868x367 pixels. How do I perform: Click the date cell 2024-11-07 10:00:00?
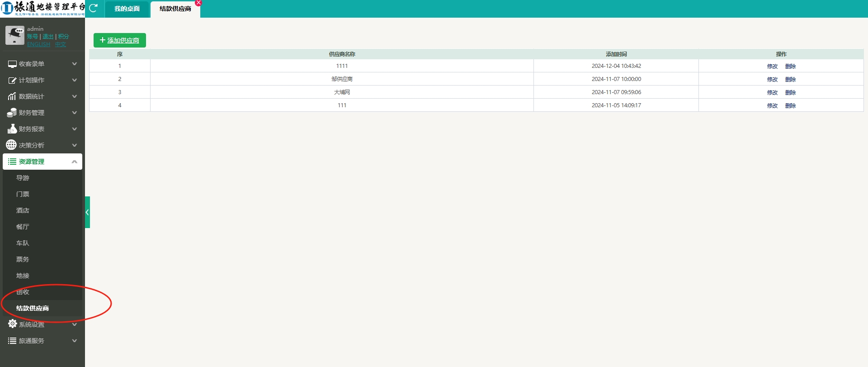pos(616,79)
